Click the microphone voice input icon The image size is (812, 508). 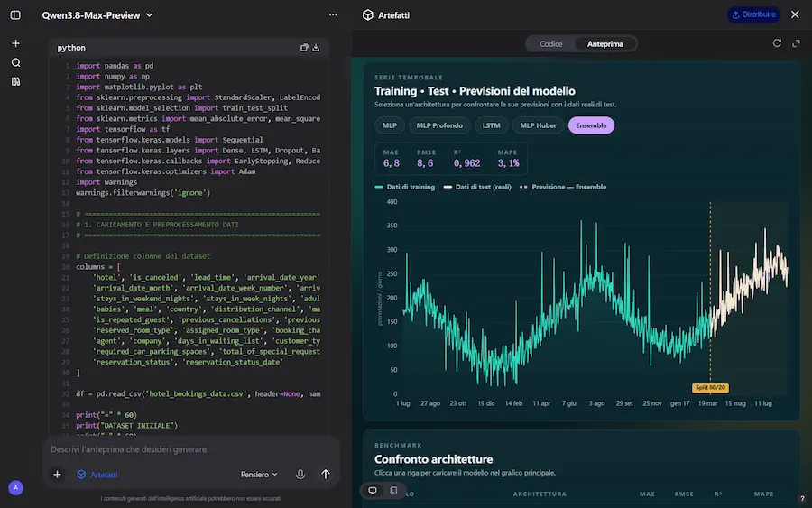coord(300,475)
